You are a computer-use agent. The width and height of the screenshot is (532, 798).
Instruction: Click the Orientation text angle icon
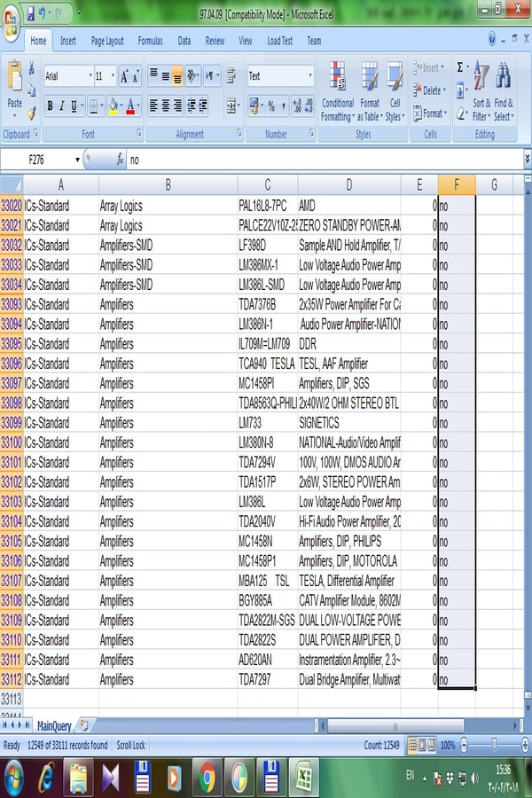click(x=192, y=76)
